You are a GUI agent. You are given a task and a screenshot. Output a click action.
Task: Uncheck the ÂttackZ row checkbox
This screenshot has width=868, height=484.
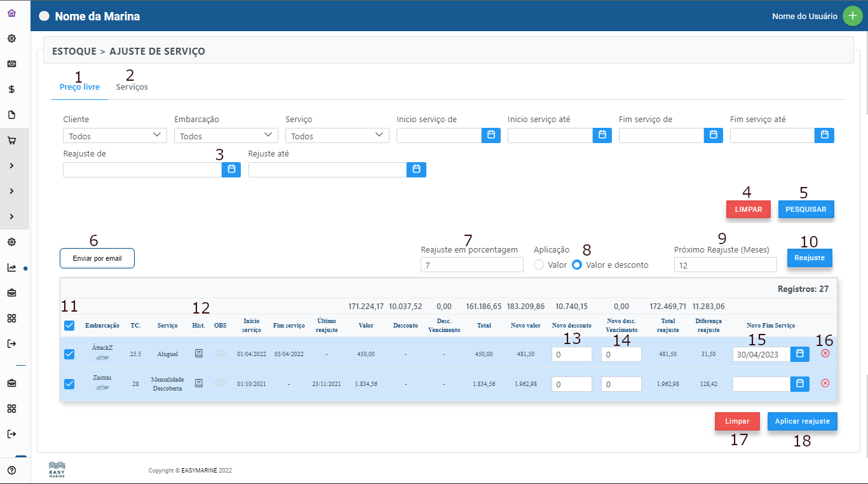point(69,354)
